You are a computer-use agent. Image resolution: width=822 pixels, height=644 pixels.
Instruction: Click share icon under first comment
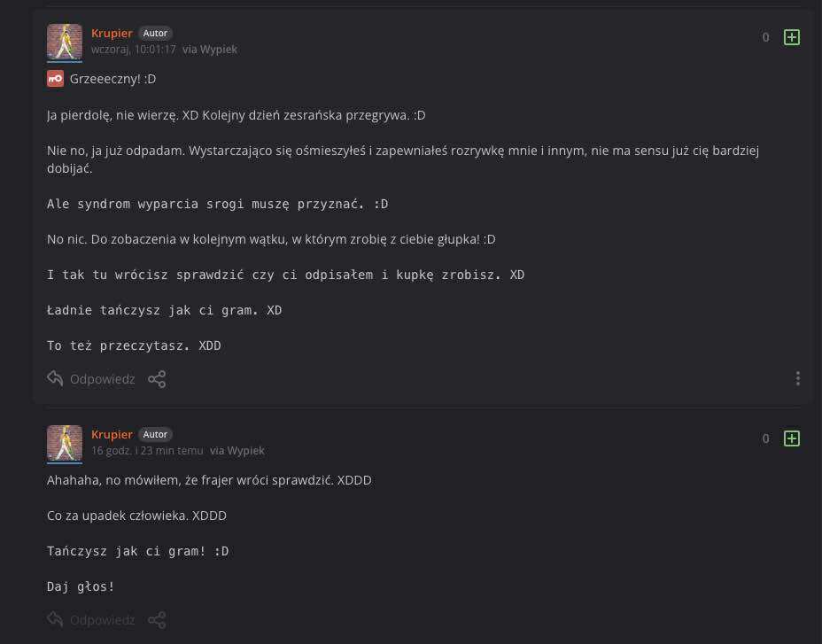157,379
